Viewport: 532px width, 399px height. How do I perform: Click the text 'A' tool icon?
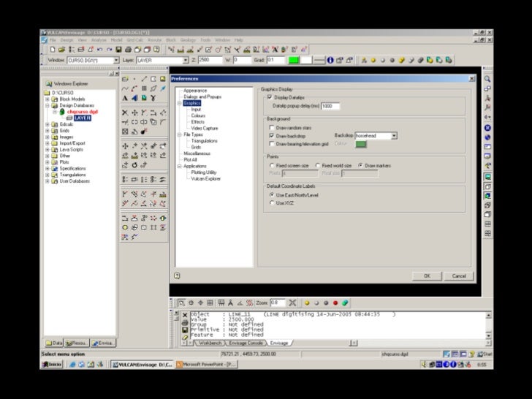point(125,98)
